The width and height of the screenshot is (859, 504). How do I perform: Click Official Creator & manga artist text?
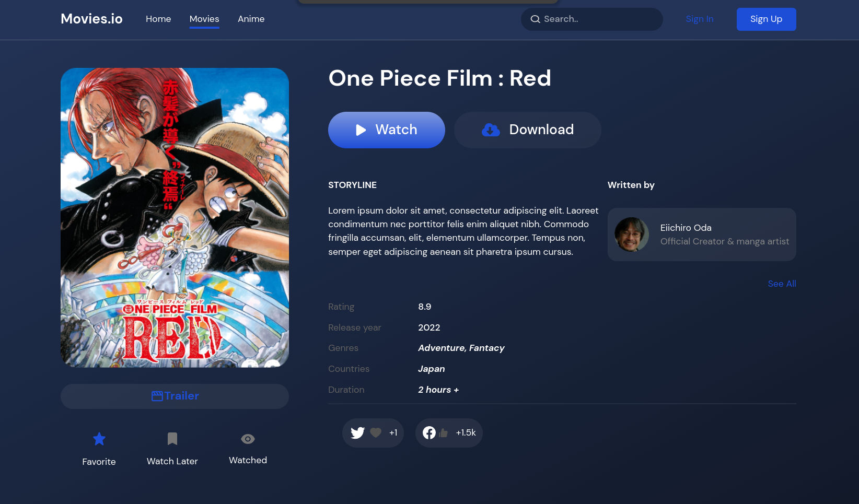tap(725, 241)
